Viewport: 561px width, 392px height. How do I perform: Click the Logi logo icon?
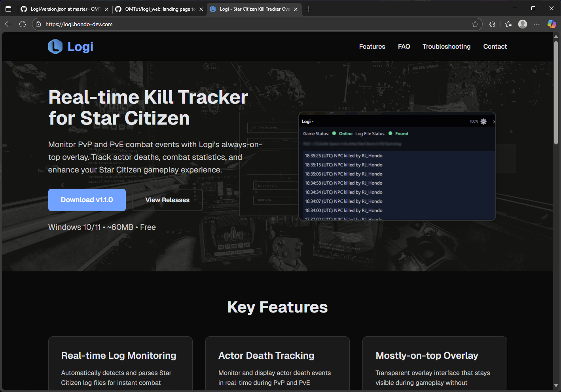(x=55, y=47)
